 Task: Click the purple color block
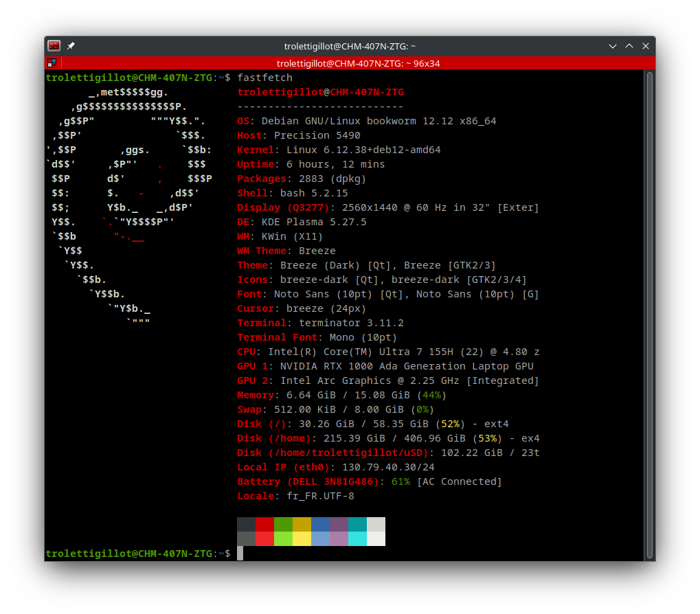click(x=339, y=524)
